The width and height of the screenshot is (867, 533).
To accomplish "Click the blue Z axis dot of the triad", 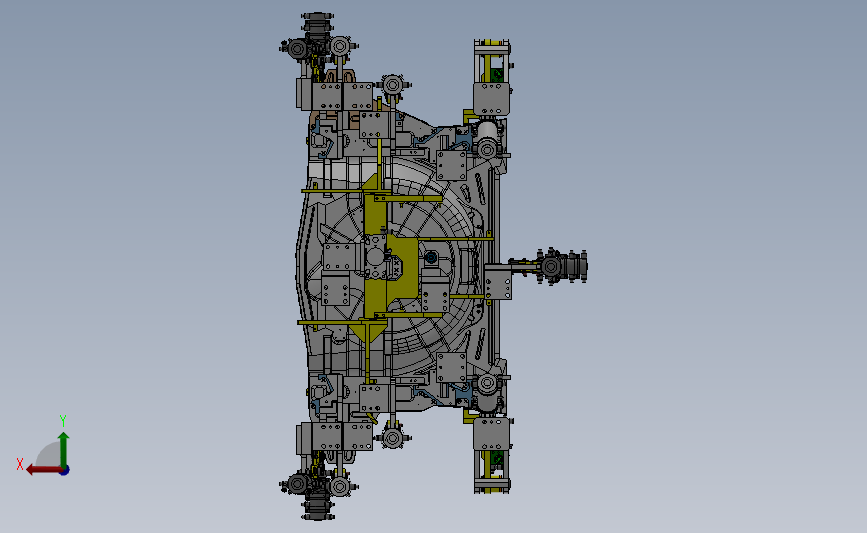I will click(x=65, y=471).
